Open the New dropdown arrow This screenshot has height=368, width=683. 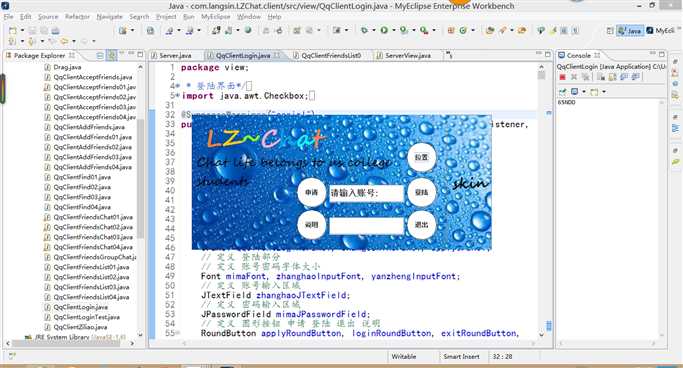click(x=22, y=30)
